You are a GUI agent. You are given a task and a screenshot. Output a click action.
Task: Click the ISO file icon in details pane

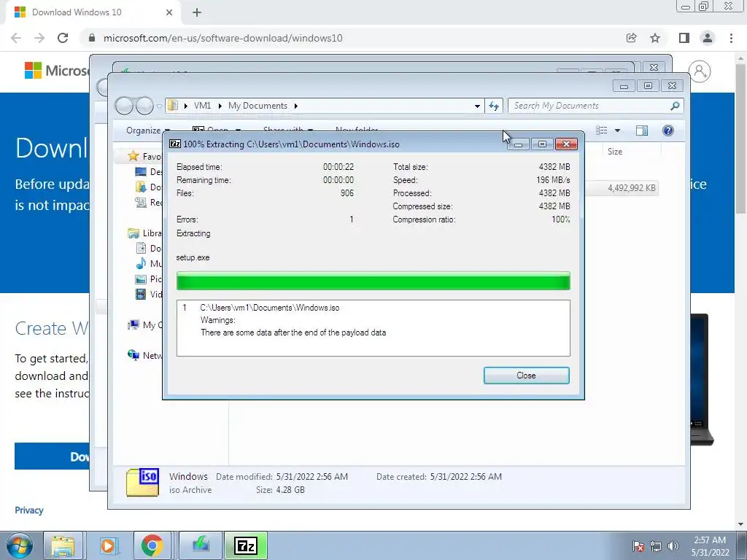point(142,483)
